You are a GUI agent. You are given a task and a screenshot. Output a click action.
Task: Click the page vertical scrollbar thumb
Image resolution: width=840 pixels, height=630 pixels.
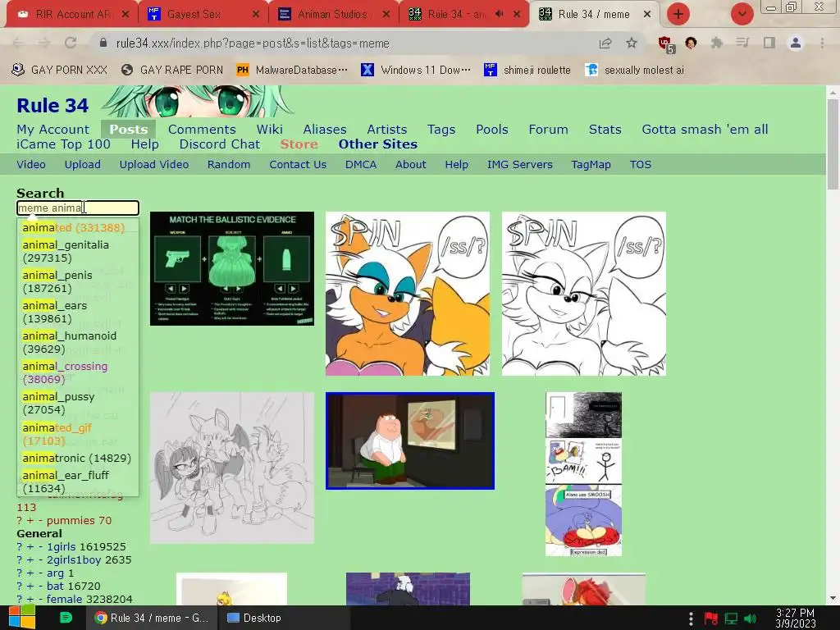833,144
